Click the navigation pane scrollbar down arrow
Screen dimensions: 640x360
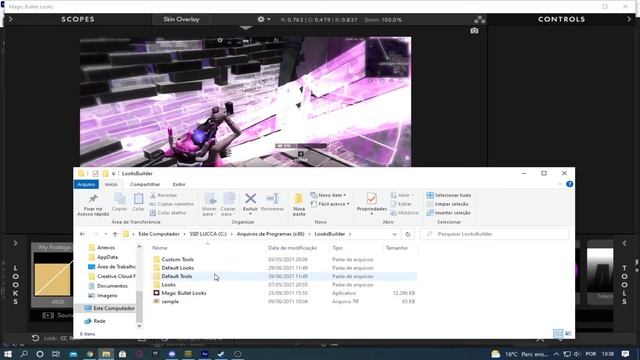point(139,326)
